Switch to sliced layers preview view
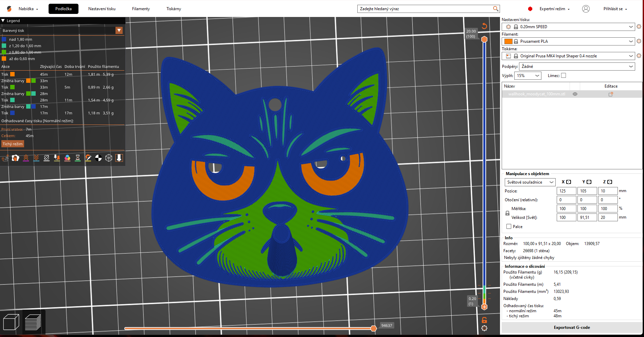 pos(33,322)
